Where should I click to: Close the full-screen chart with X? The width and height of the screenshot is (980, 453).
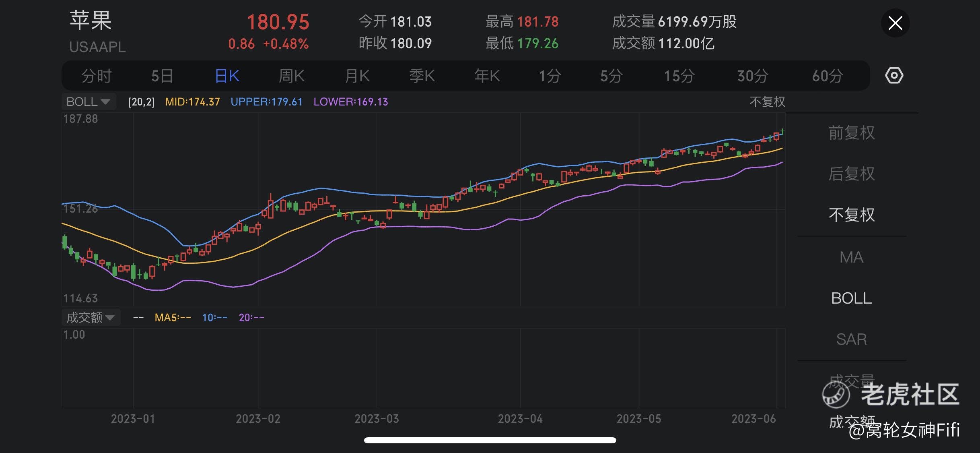[x=895, y=23]
